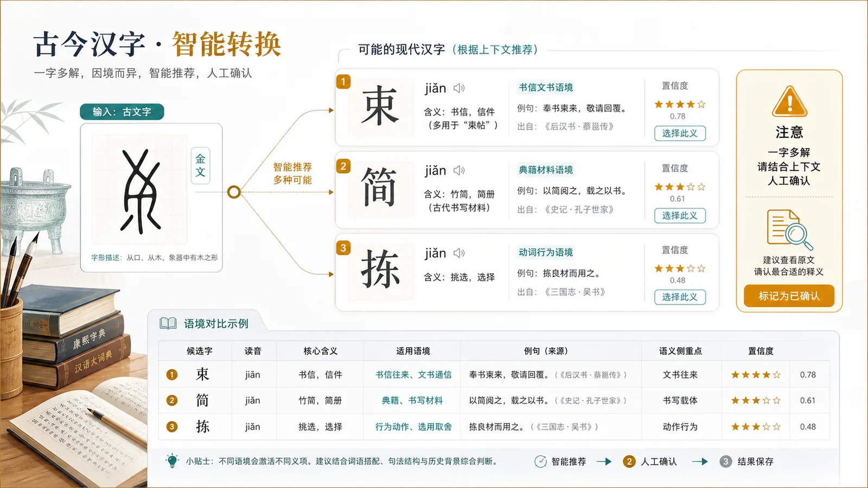Click step 3 circle before 结果保存
This screenshot has width=868, height=488.
coord(725,461)
